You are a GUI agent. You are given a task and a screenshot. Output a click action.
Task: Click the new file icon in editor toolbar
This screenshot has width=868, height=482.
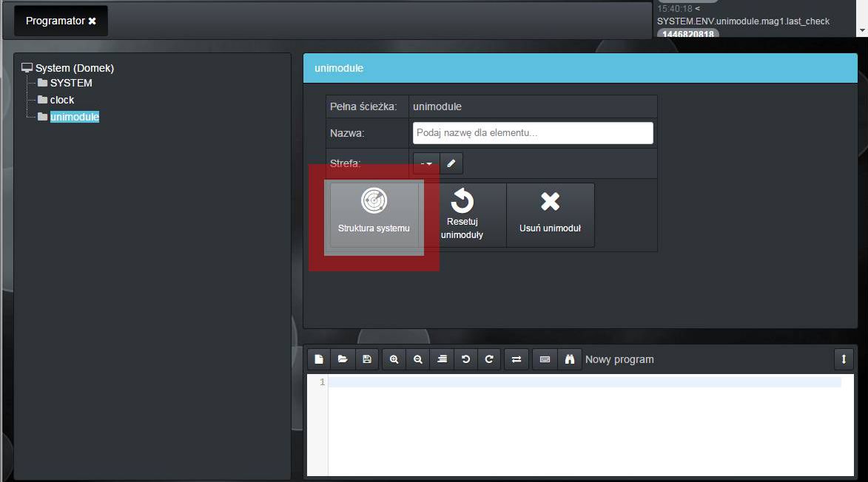(x=319, y=359)
